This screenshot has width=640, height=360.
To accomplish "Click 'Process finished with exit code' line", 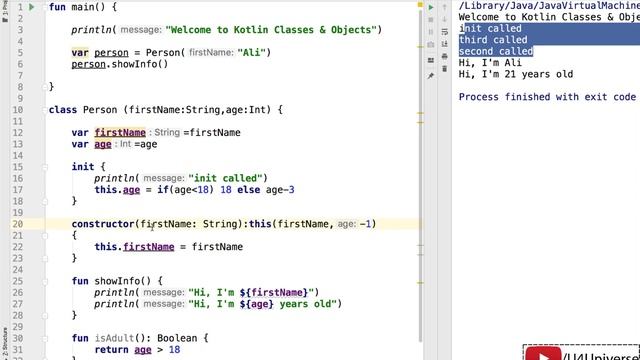I will [x=547, y=97].
